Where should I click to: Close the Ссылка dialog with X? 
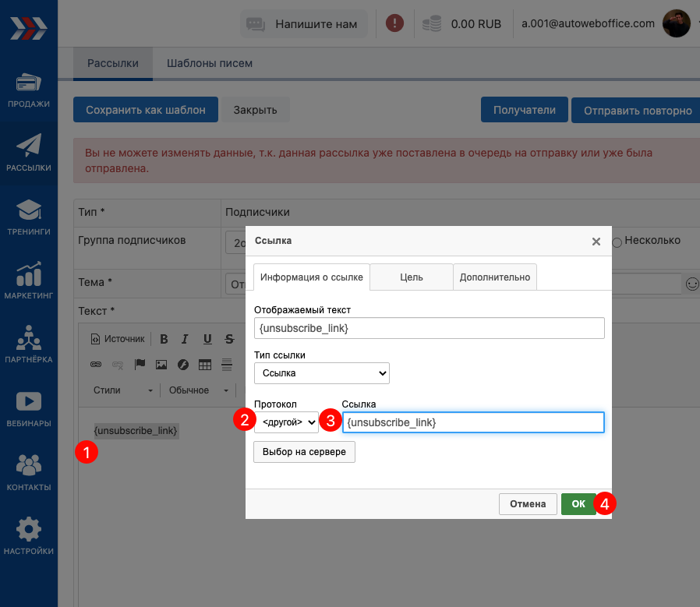tap(596, 242)
